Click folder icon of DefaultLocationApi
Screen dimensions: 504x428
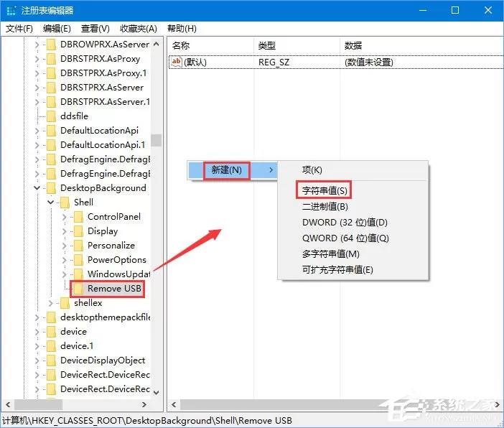point(52,131)
